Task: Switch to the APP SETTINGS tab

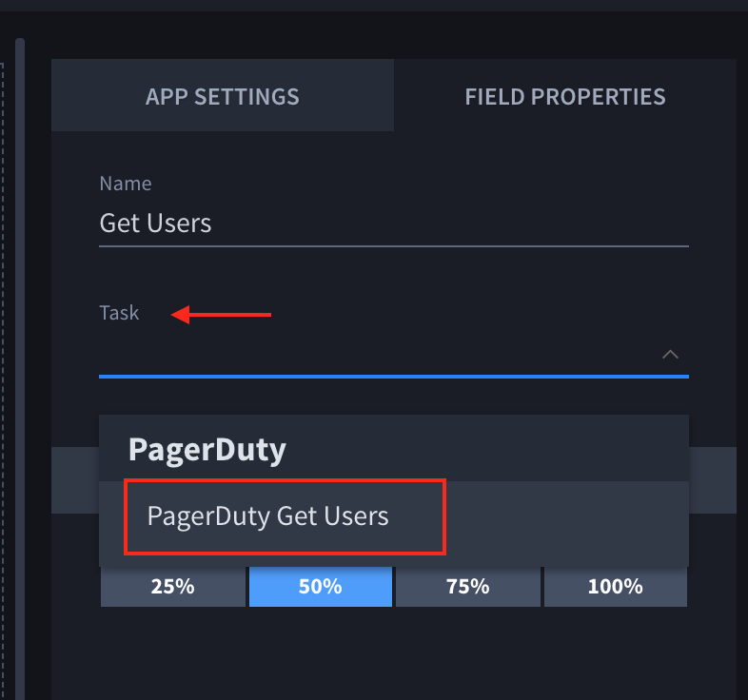Action: (x=222, y=96)
